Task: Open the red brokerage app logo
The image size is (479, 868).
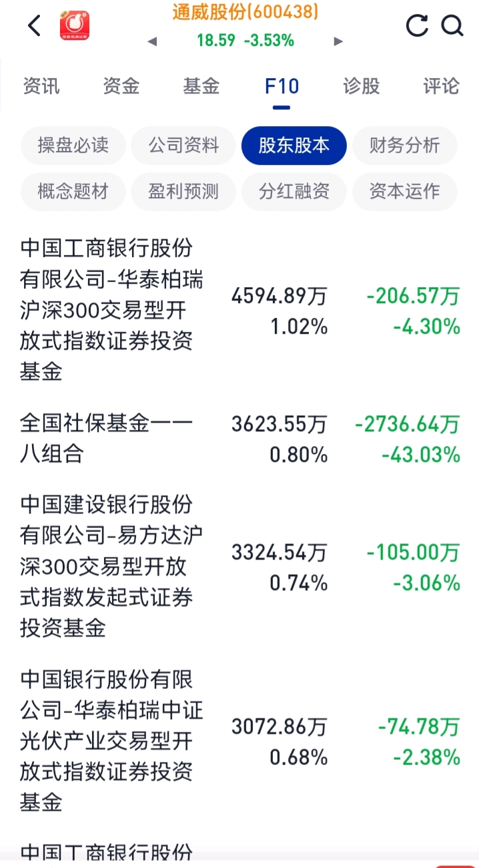Action: point(75,26)
